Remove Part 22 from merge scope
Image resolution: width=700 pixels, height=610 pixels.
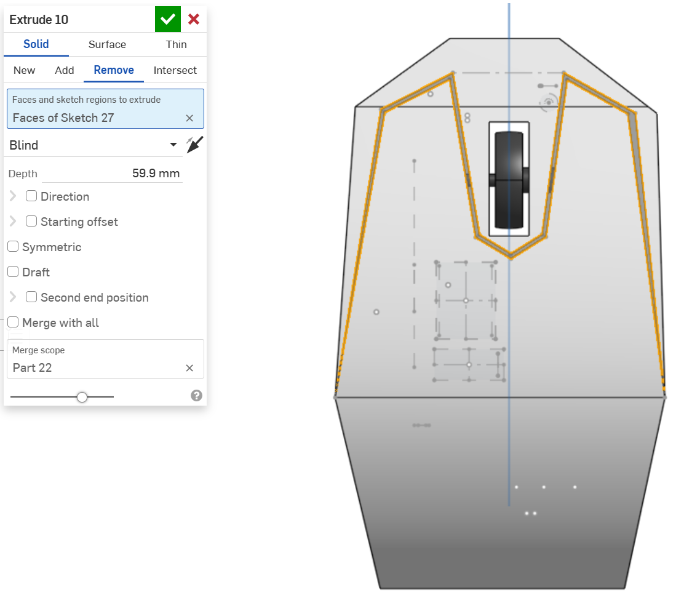(x=189, y=368)
